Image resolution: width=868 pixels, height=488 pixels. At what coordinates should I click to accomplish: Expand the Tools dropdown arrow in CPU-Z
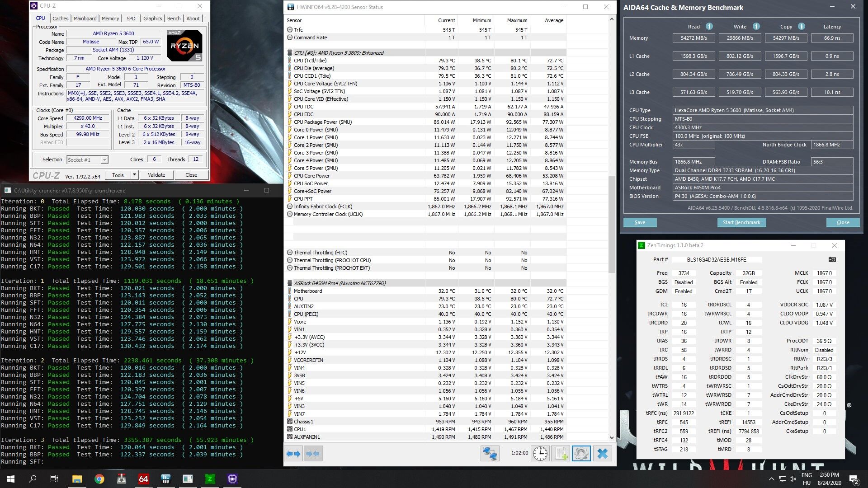[134, 175]
